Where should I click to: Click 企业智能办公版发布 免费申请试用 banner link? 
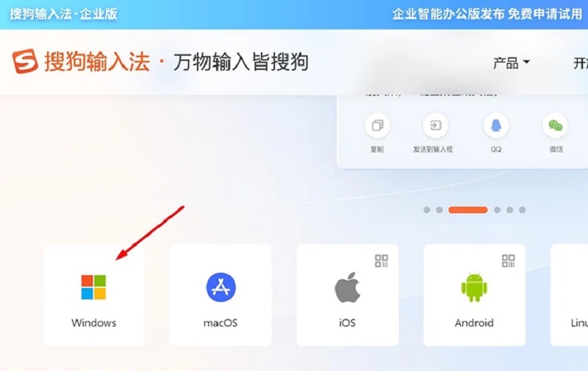487,14
